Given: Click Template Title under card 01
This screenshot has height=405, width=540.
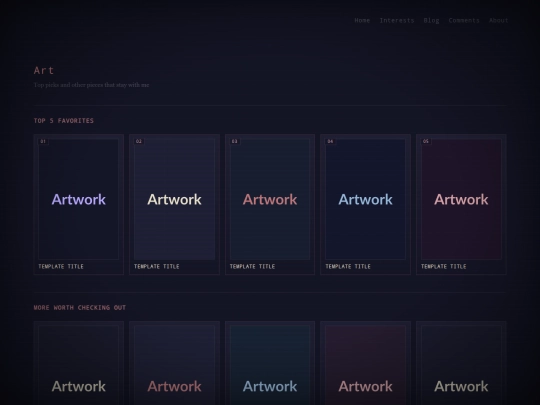Looking at the screenshot, I should pyautogui.click(x=61, y=267).
